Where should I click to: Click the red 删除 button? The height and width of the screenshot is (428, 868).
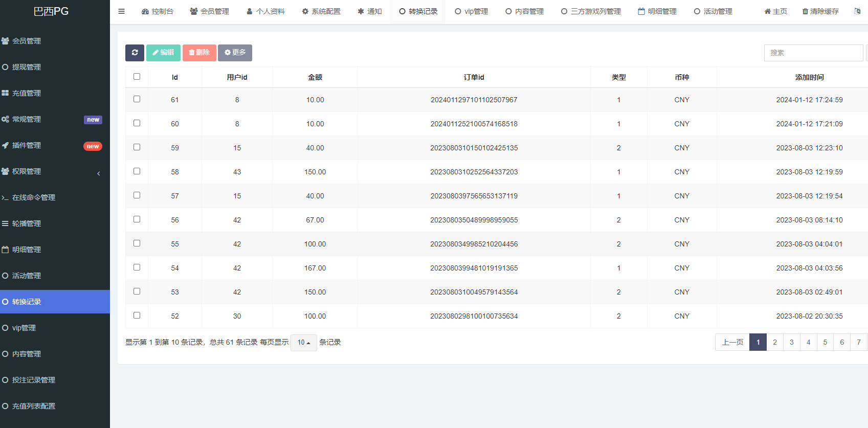(x=199, y=53)
